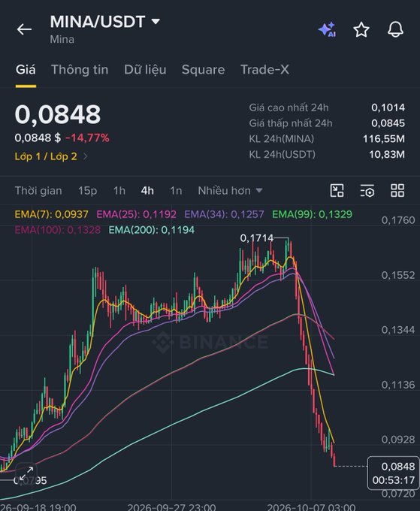Add MINA/USDT to favorites star
420x511 pixels.
click(361, 29)
